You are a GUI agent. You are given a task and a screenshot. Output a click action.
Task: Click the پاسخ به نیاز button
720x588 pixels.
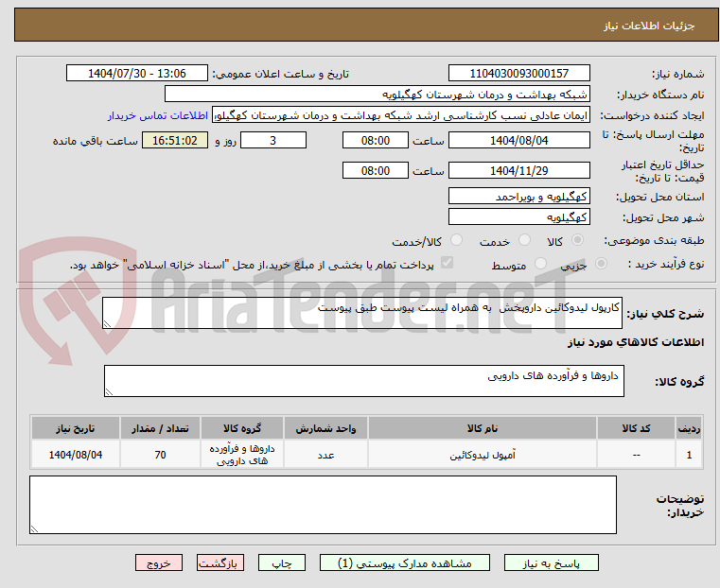tap(551, 562)
